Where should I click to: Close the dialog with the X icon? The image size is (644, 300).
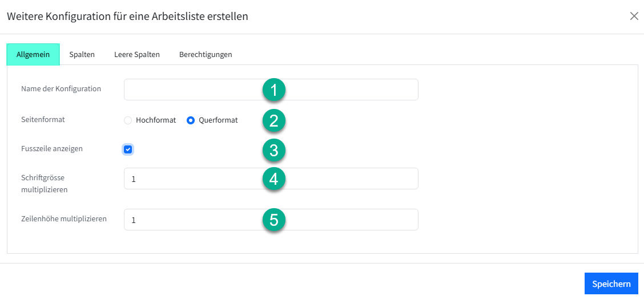point(634,16)
